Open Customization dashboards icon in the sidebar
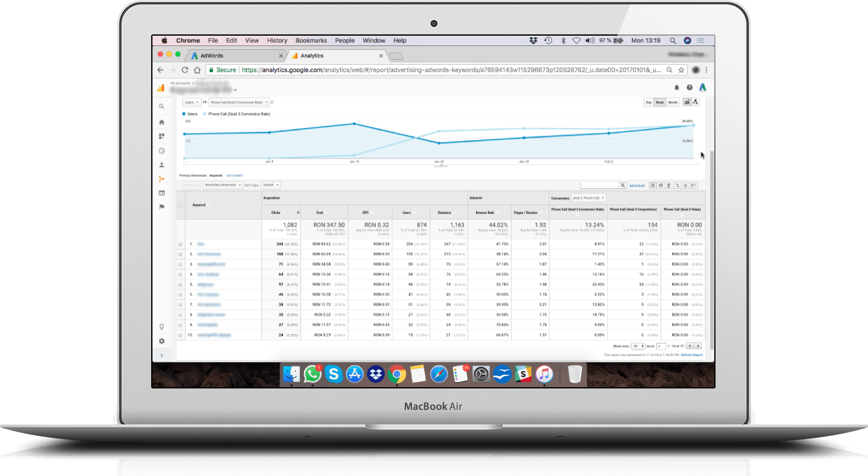This screenshot has width=868, height=476. click(x=162, y=136)
